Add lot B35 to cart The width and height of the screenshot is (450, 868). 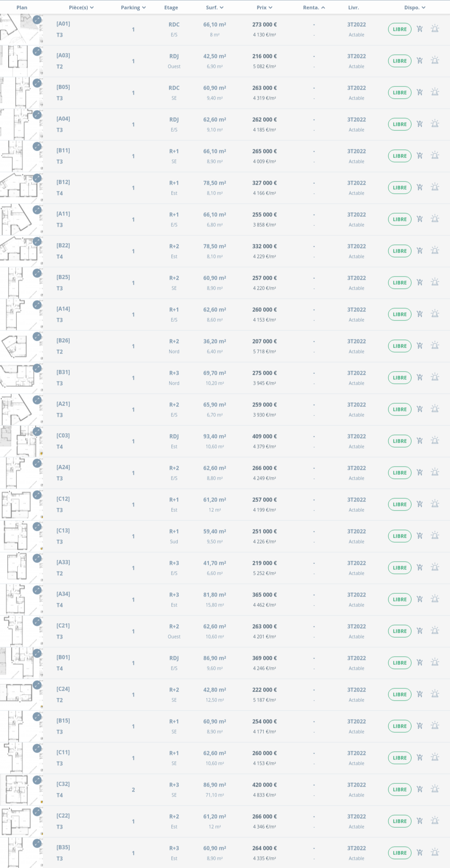coord(420,853)
